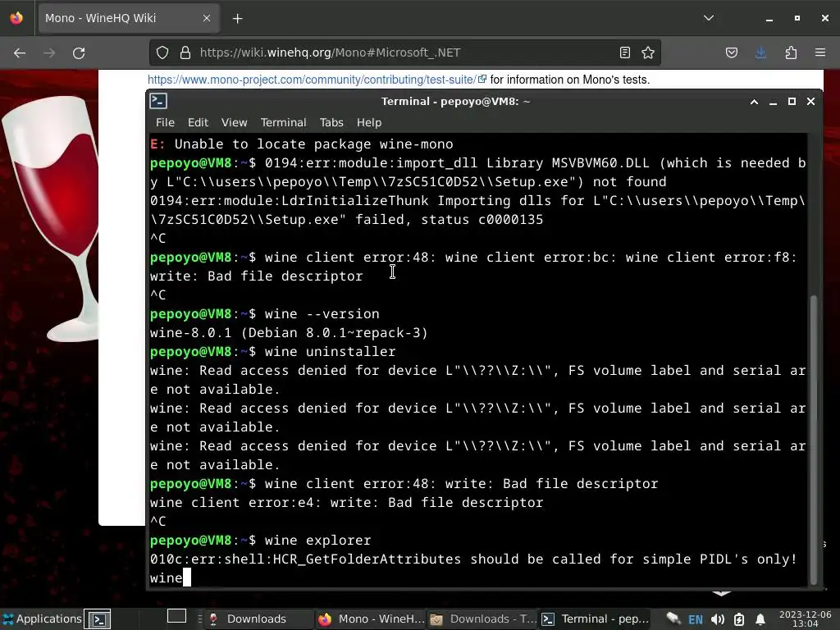Screen dimensions: 840x630
Task: Switch to the Downloads wine window in taskbar
Action: 258,619
